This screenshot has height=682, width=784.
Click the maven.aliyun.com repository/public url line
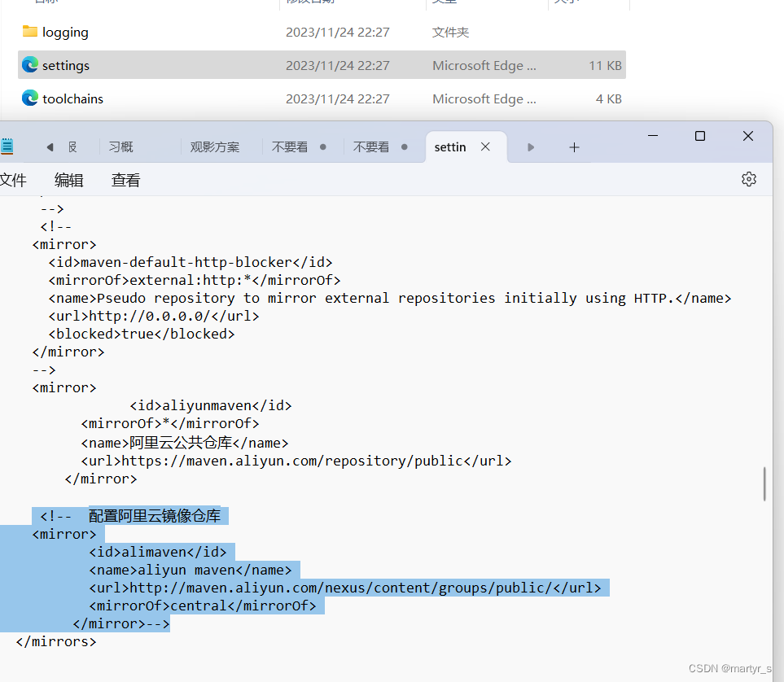(x=296, y=461)
